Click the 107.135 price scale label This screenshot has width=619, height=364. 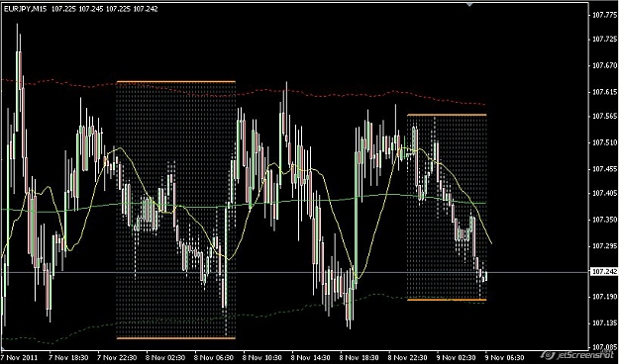[604, 322]
